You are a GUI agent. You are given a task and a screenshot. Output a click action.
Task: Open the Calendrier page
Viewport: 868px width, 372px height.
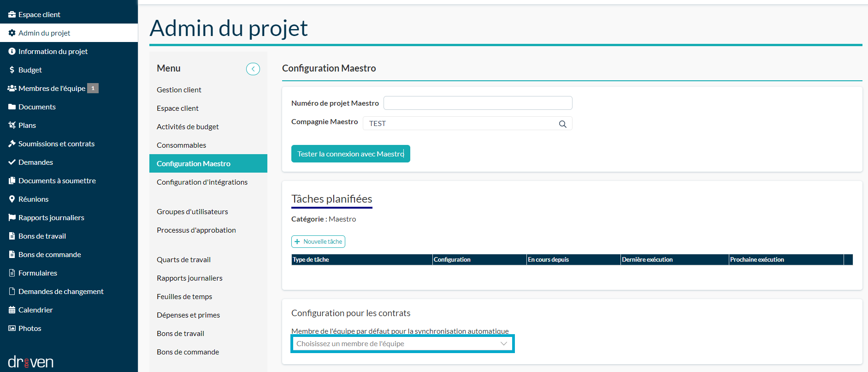pos(69,310)
